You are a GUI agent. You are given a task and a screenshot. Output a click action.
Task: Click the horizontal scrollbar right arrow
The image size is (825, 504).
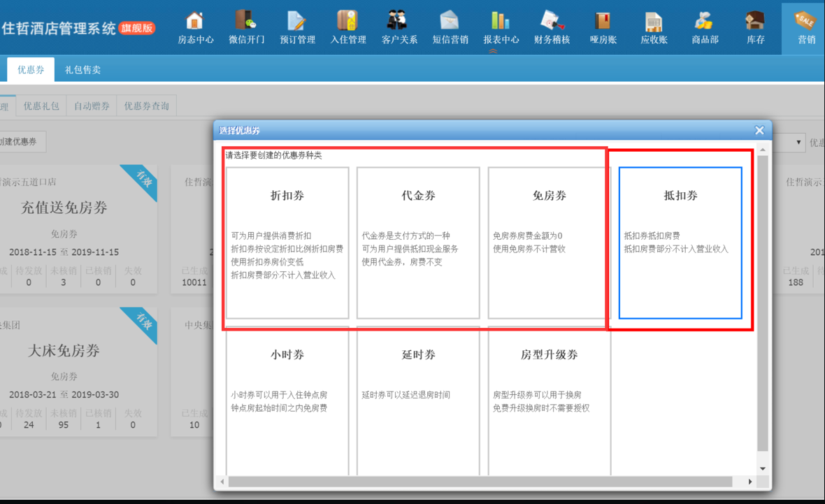point(749,482)
